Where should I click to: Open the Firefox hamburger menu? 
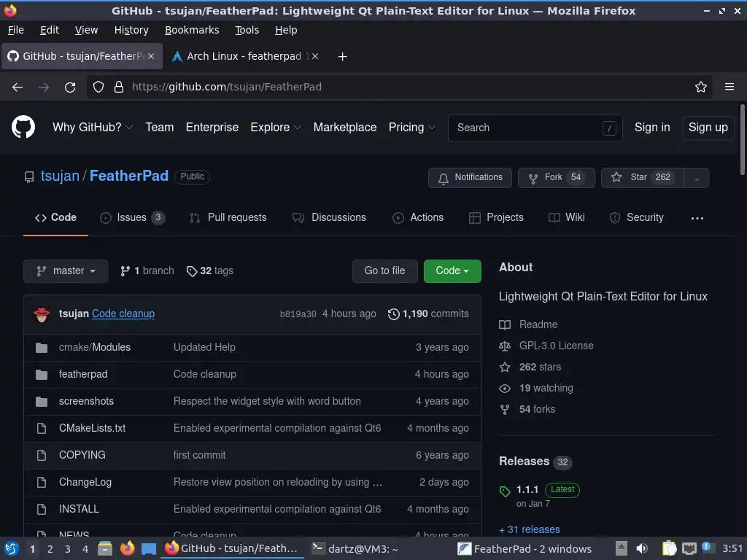[729, 87]
